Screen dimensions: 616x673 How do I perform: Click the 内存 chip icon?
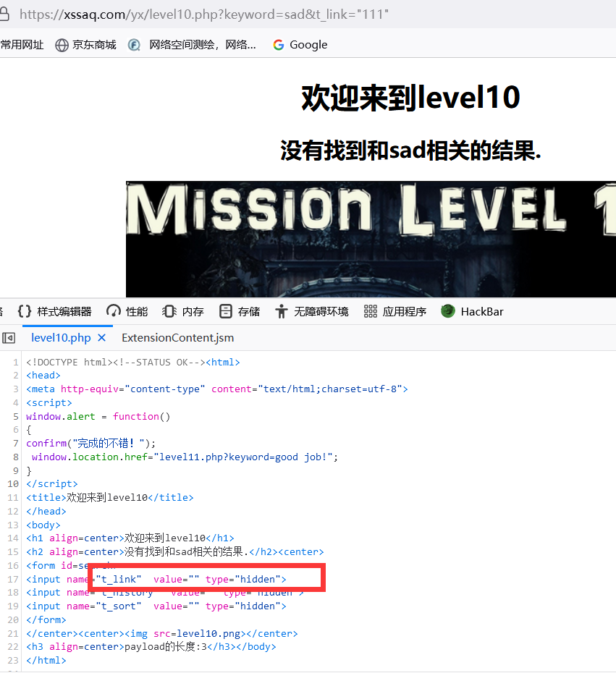(x=169, y=311)
